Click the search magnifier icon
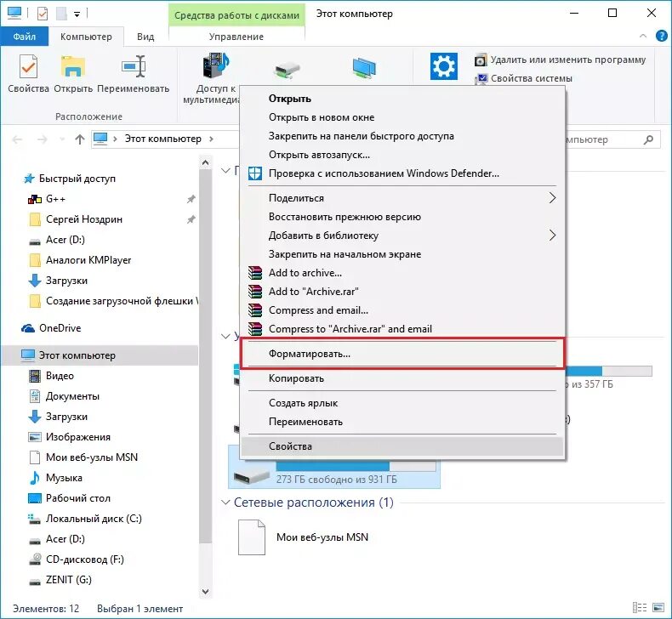 649,139
